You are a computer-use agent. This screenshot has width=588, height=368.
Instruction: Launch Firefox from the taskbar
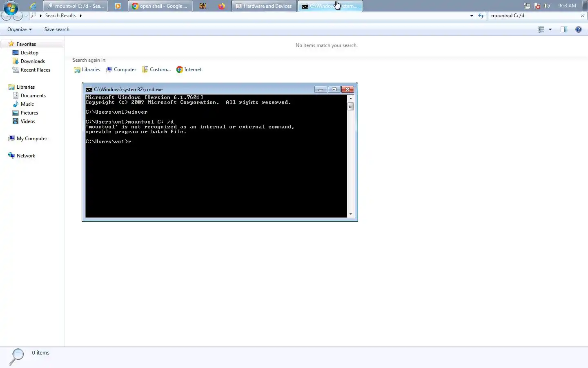[x=221, y=6]
